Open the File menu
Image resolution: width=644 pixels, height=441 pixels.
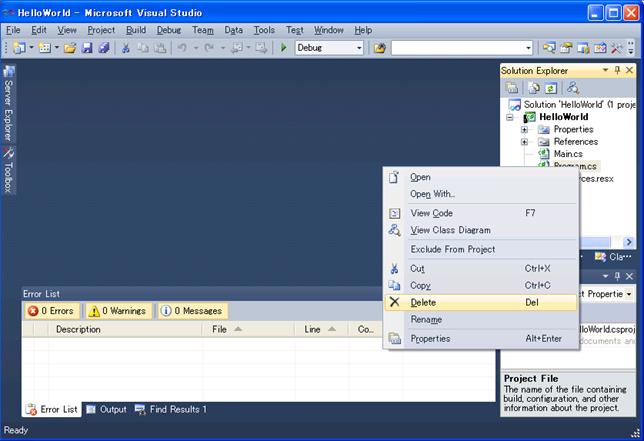13,30
